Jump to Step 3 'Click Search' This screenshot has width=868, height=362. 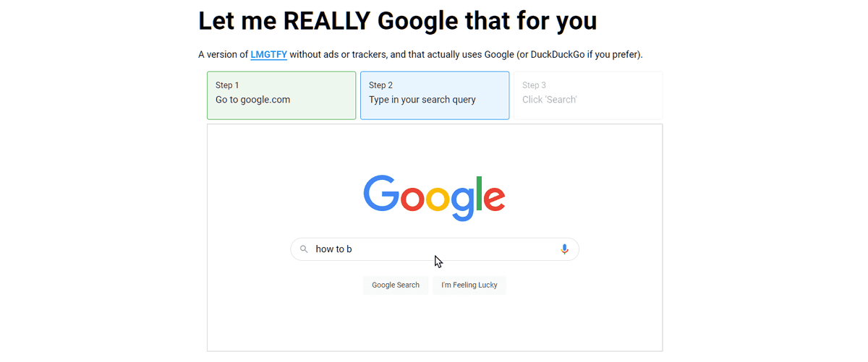pos(587,95)
